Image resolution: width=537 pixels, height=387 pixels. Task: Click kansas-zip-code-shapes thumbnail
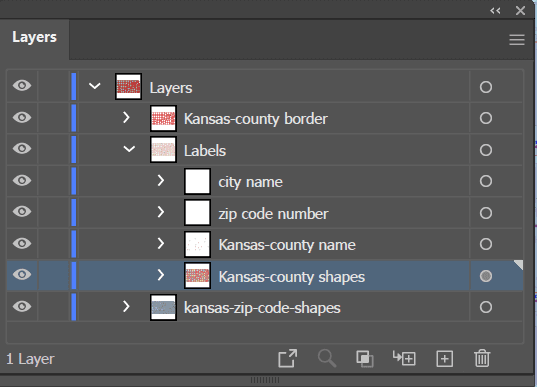coord(163,307)
